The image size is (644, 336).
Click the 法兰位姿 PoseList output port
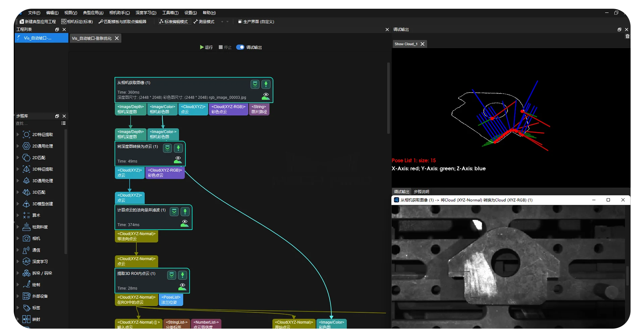coord(171,300)
